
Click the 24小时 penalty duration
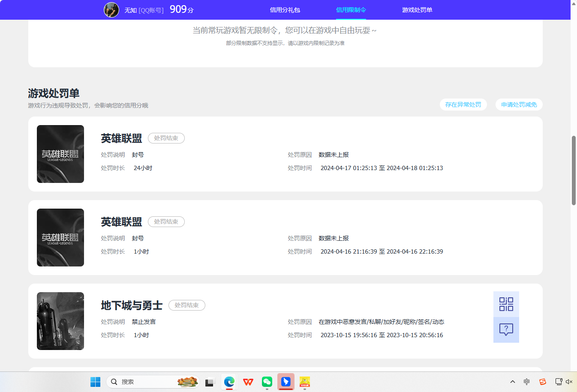tap(143, 168)
